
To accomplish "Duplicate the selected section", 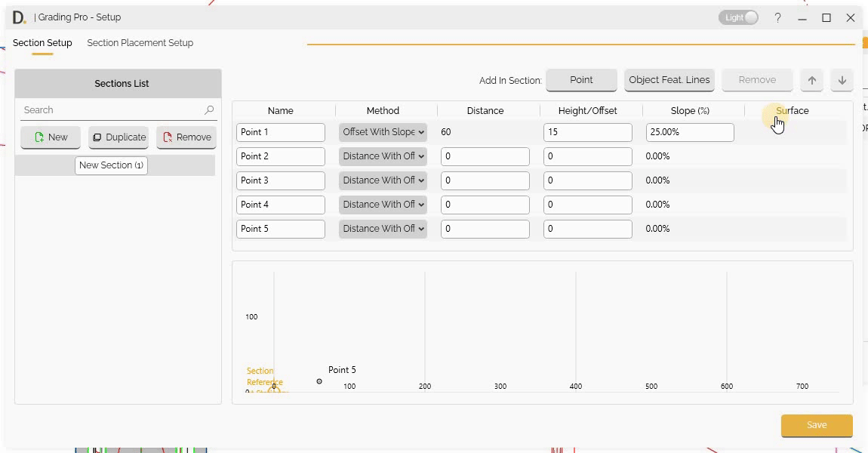I will (119, 137).
